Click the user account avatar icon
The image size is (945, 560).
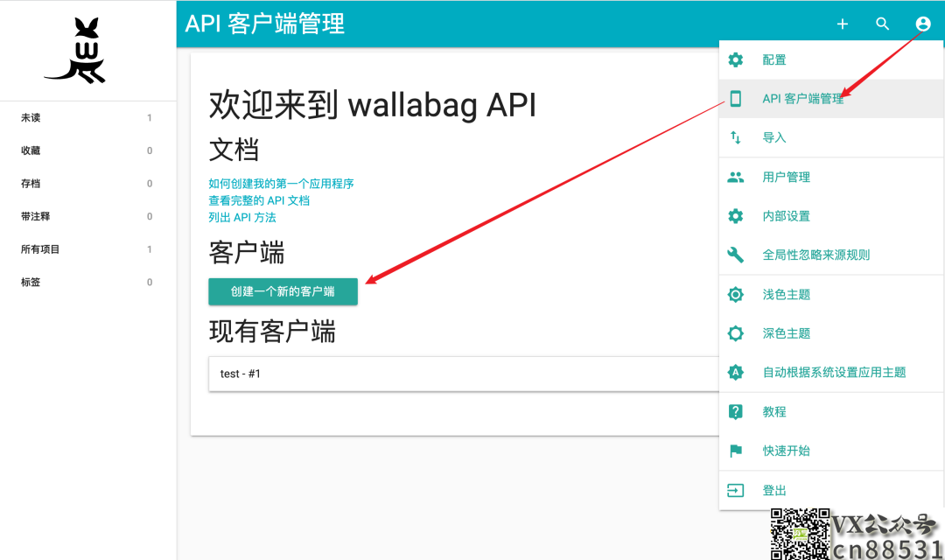click(x=923, y=24)
